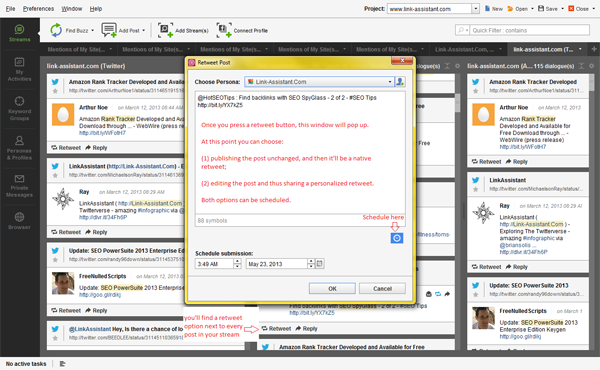This screenshot has width=600, height=370.
Task: Select the link-assistant.com (T... tab
Action: (x=547, y=49)
